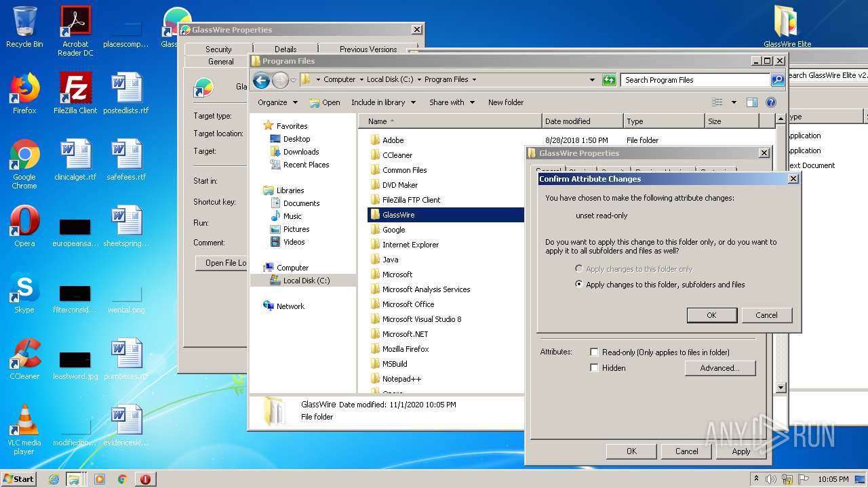Open recent pages dropdown next to Forward
This screenshot has width=868, height=488.
click(293, 80)
